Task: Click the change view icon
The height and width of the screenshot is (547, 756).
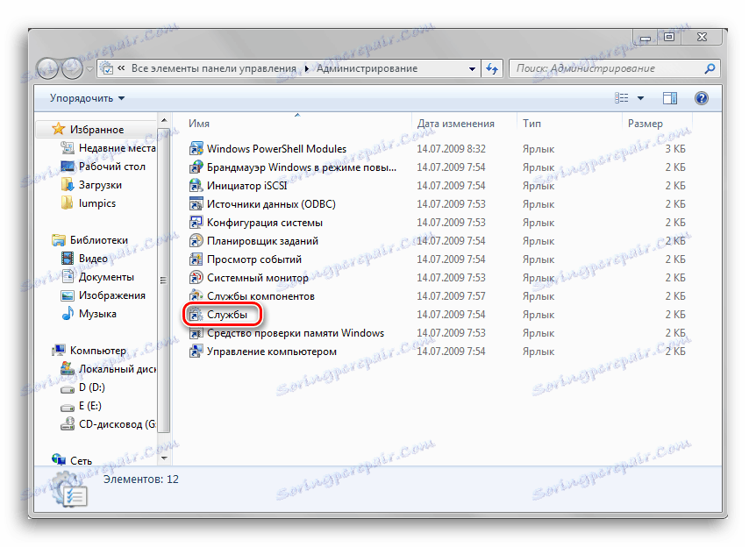Action: [622, 98]
